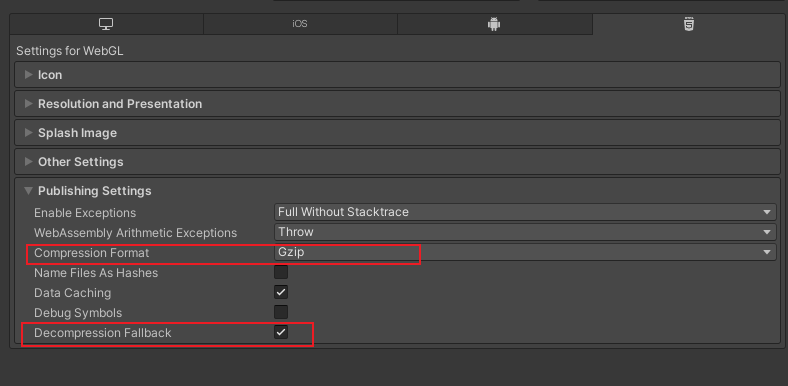Image resolution: width=788 pixels, height=386 pixels.
Task: Select the desktop monitor platform icon
Action: click(106, 24)
